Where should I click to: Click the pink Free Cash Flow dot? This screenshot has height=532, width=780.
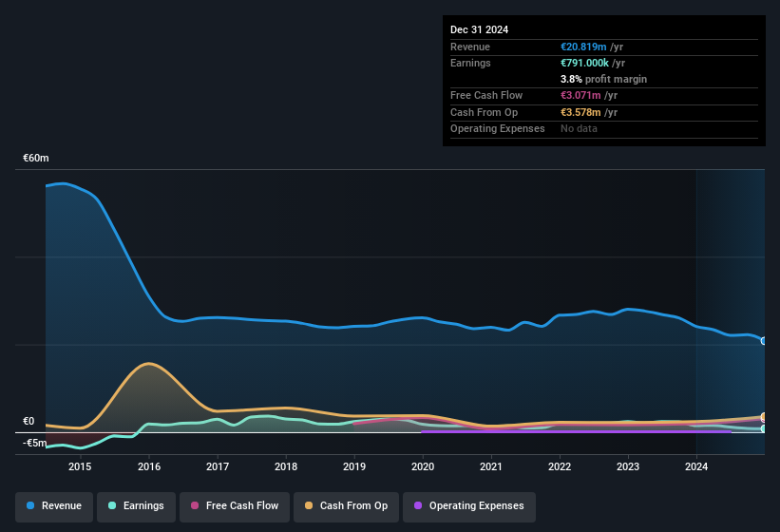(195, 505)
